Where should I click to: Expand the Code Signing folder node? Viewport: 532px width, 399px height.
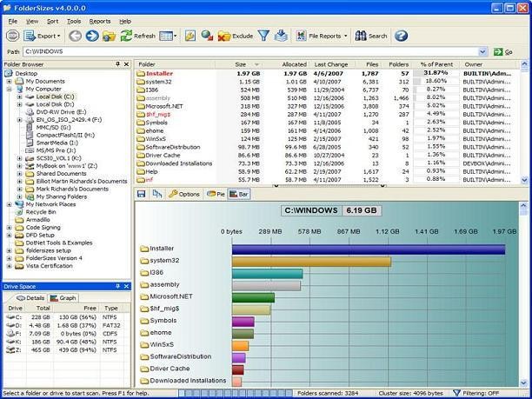pos(10,228)
